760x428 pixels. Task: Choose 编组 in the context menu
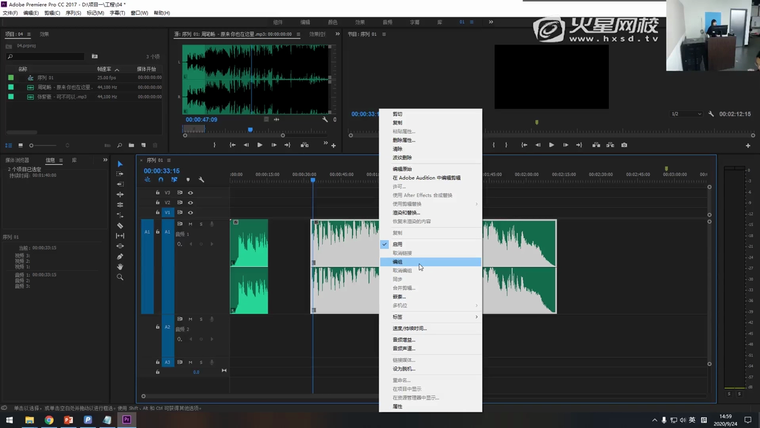399,262
